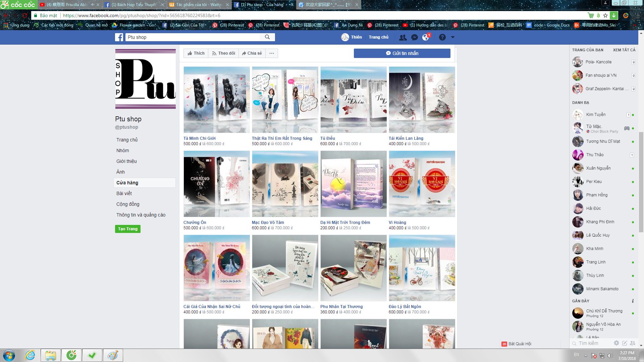Click Thiên profile link in header
This screenshot has width=644, height=362.
coord(352,37)
